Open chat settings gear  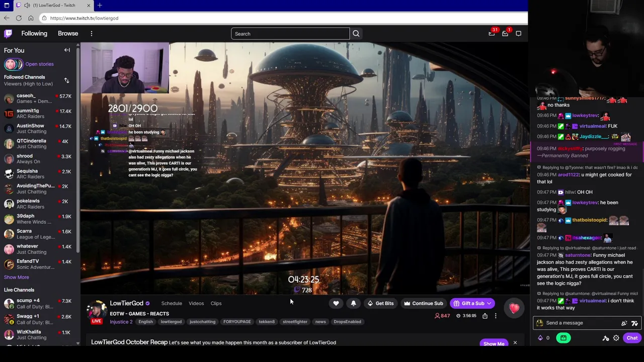click(616, 338)
